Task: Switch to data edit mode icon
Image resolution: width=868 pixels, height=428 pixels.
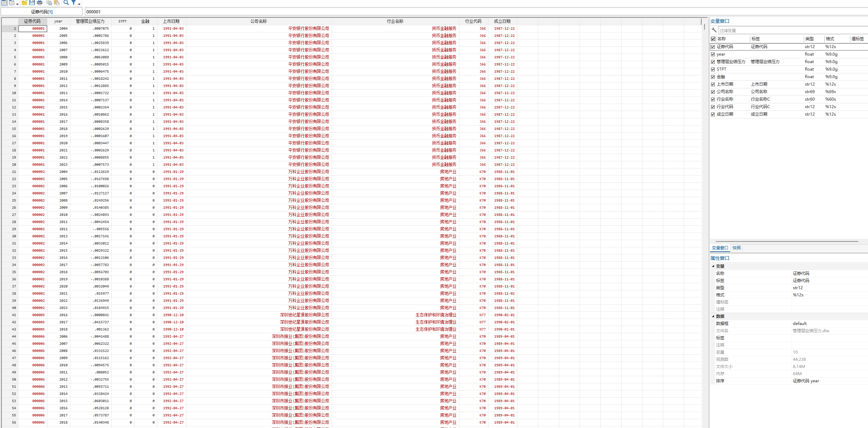Action: pyautogui.click(x=4, y=3)
